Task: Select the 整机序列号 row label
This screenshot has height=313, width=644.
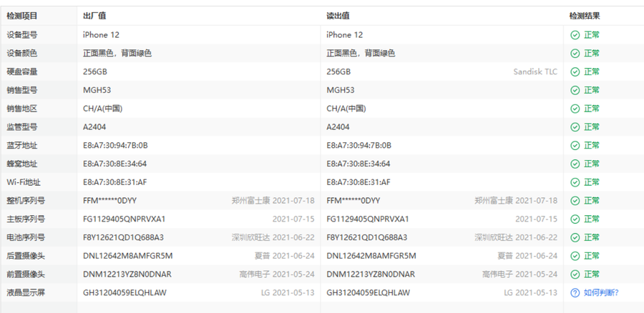Action: pyautogui.click(x=26, y=201)
